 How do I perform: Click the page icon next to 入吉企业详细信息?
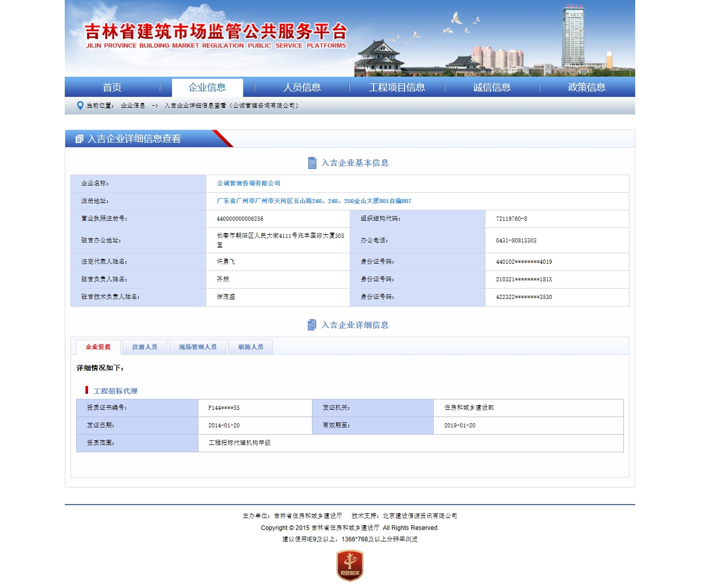point(312,325)
